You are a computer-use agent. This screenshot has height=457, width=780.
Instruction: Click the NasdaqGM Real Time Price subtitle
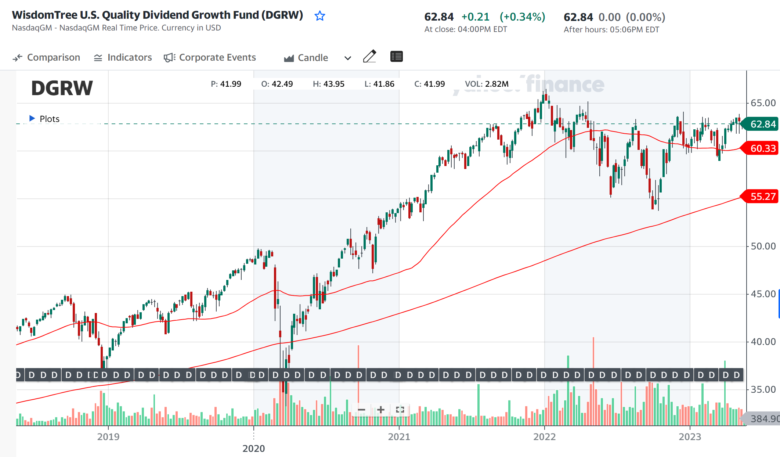[x=116, y=28]
